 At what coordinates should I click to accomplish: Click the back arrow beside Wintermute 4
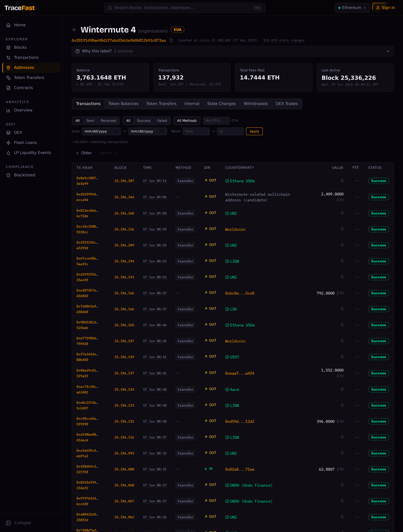click(x=74, y=30)
